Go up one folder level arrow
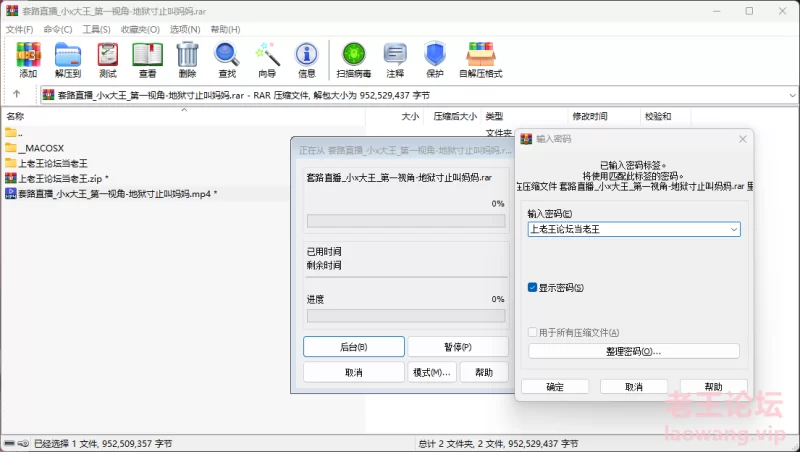 (x=16, y=94)
